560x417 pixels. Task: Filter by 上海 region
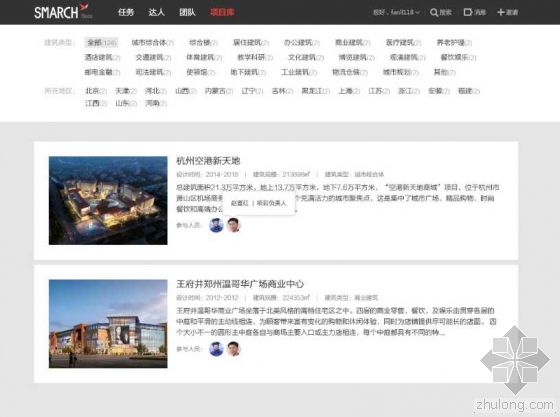pos(349,91)
